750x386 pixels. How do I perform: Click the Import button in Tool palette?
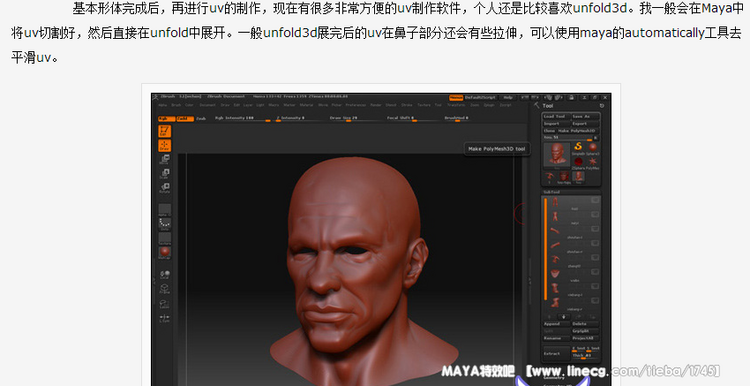[556, 123]
